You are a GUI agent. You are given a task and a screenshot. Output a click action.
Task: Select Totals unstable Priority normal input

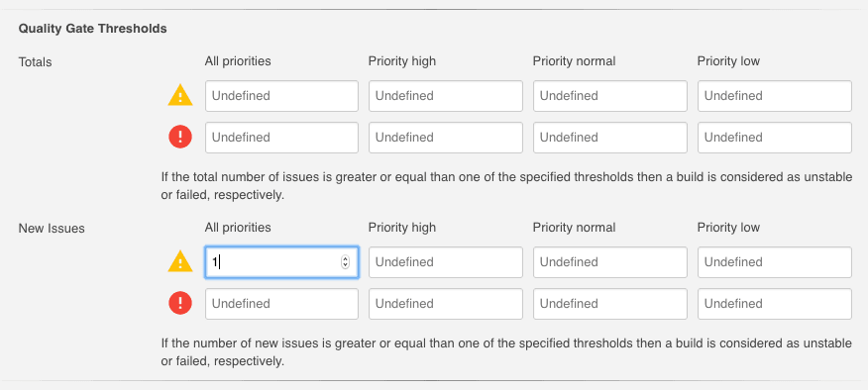(610, 96)
